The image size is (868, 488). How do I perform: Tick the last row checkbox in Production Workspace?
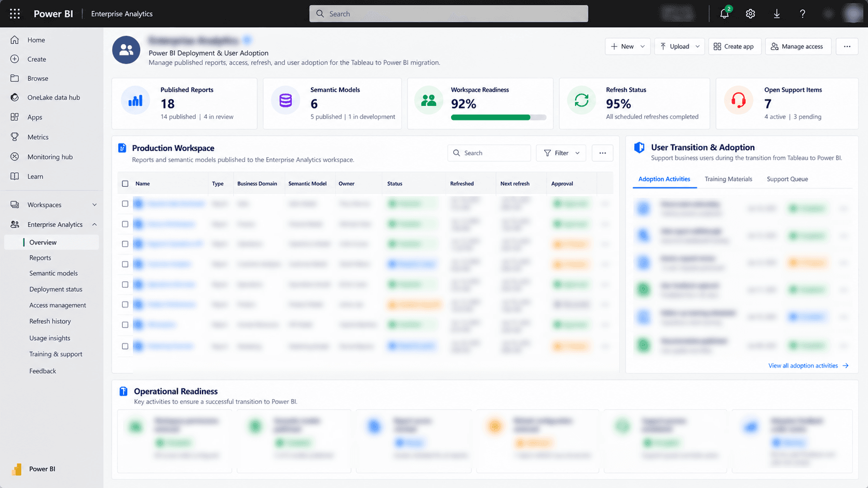click(125, 346)
